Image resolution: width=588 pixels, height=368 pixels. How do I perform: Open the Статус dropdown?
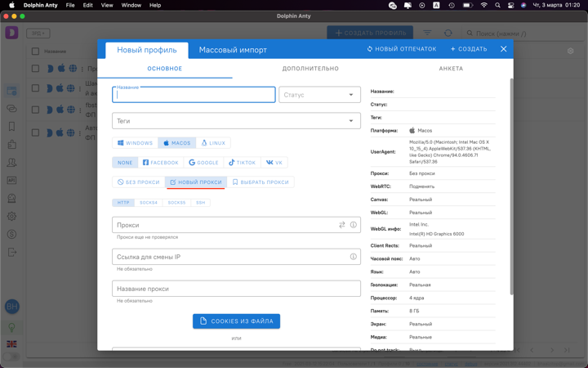coord(319,95)
